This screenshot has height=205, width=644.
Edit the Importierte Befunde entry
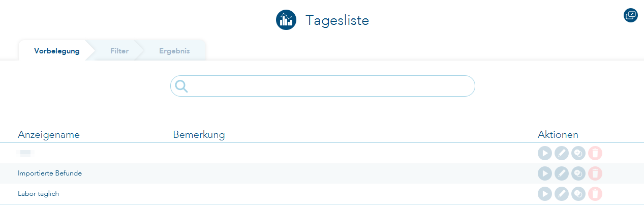click(x=561, y=173)
